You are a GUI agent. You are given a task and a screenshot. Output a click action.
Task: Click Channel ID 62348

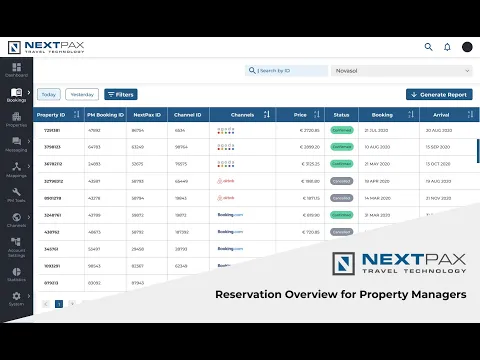pyautogui.click(x=181, y=266)
